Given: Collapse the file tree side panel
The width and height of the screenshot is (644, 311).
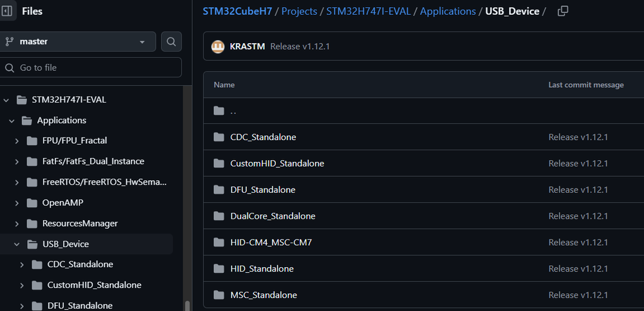Looking at the screenshot, I should 7,11.
